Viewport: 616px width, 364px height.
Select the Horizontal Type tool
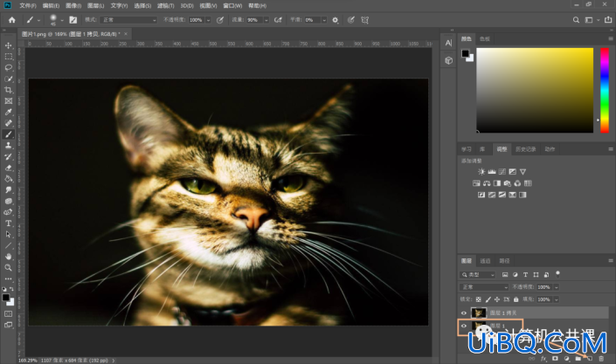(8, 223)
